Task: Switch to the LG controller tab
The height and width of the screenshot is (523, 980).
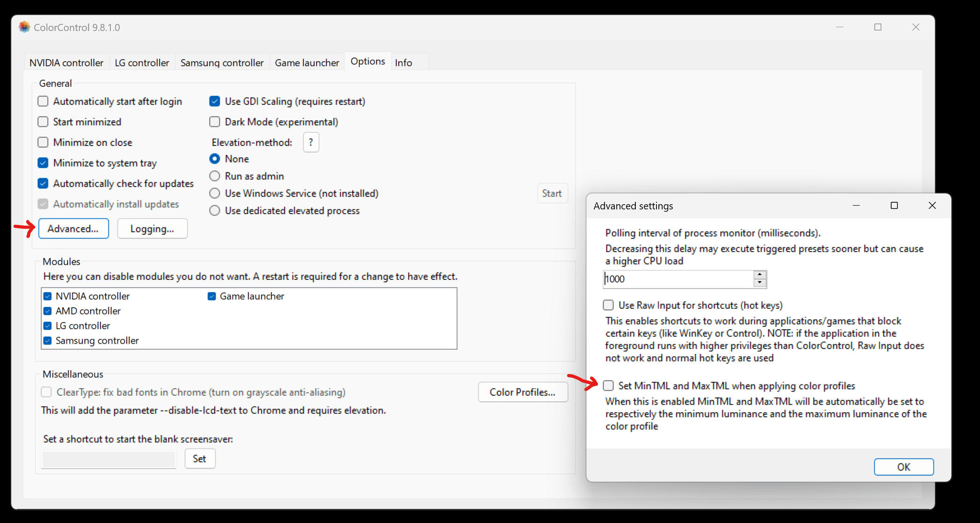Action: 142,62
